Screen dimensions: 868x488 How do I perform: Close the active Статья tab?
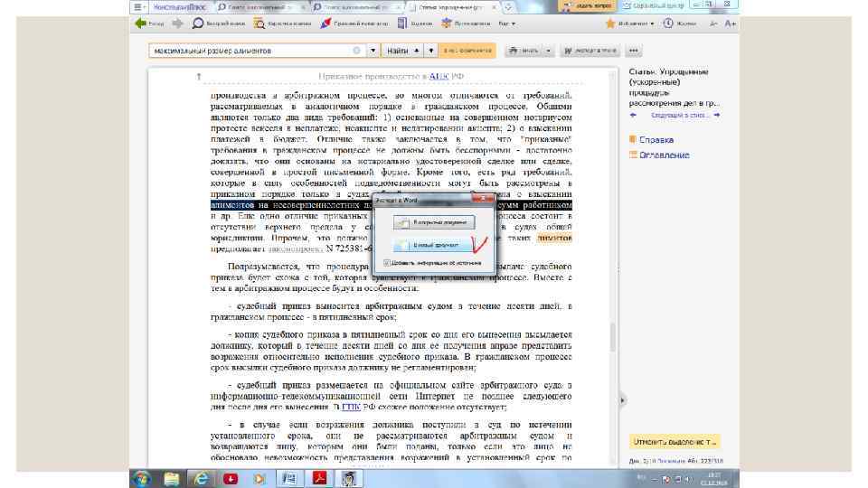[x=494, y=6]
